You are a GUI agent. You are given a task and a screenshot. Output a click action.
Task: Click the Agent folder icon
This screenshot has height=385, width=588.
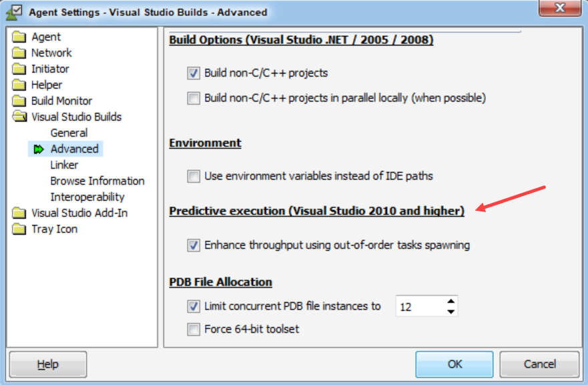(x=19, y=37)
